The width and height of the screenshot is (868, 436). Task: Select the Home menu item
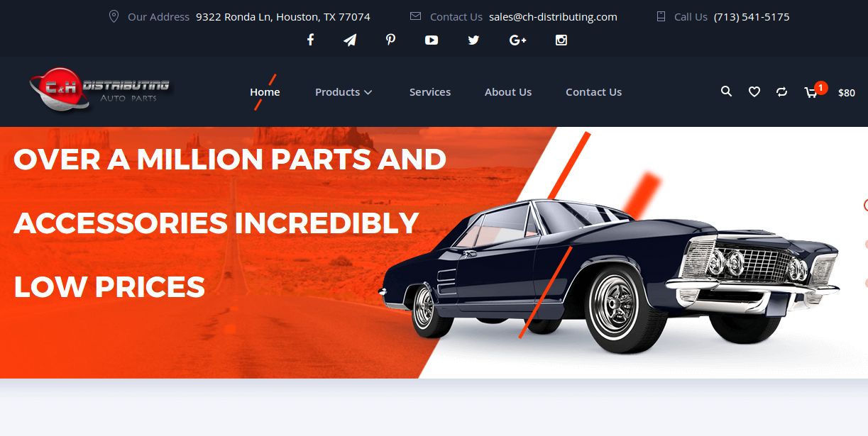(265, 91)
